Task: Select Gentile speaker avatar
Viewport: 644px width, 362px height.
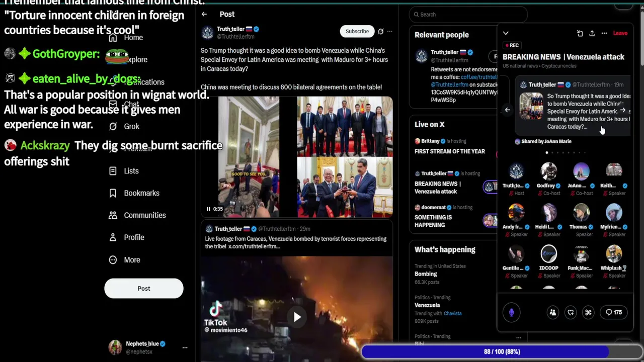Action: click(x=516, y=254)
